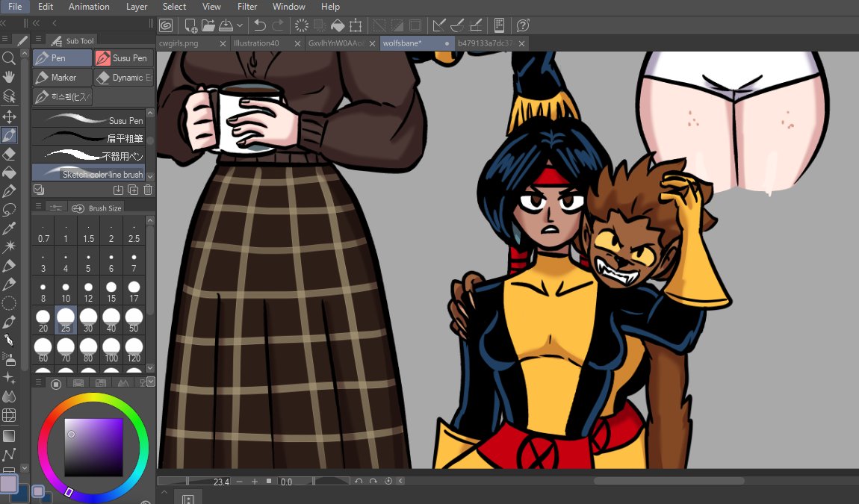Expand the color panel tabs dropdown arrow
The height and width of the screenshot is (504, 859).
coord(151,382)
